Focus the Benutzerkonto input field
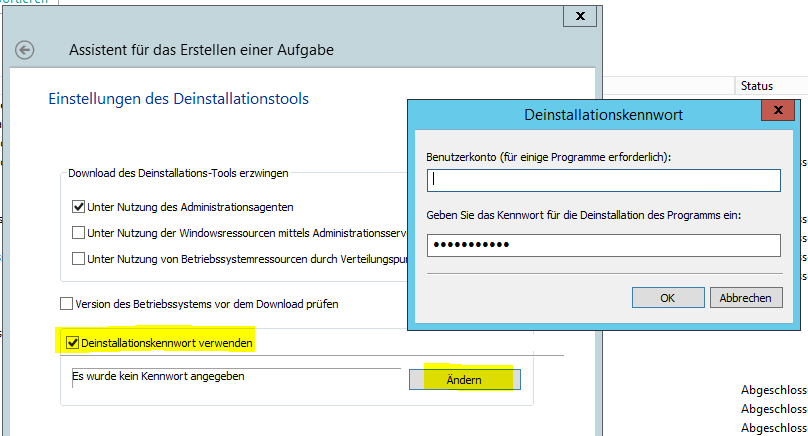The width and height of the screenshot is (808, 436). coord(603,180)
